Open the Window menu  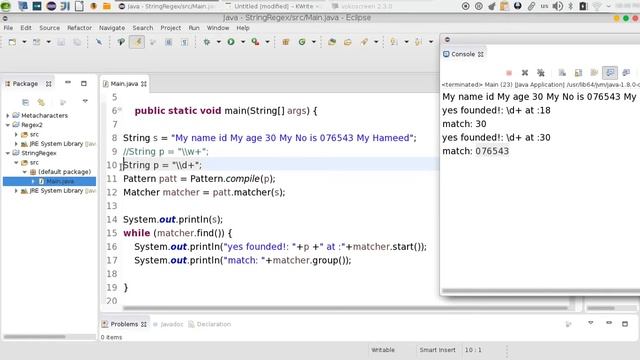pyautogui.click(x=218, y=28)
